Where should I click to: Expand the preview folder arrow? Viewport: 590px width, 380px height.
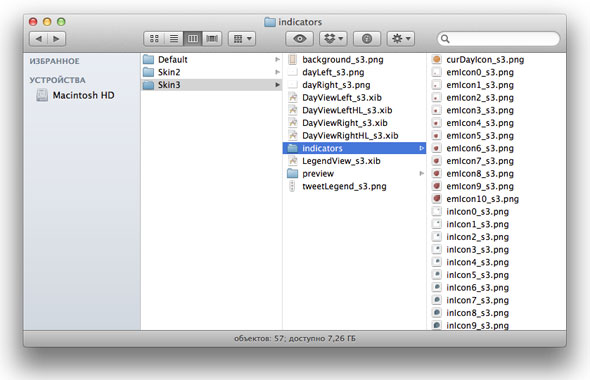point(421,173)
